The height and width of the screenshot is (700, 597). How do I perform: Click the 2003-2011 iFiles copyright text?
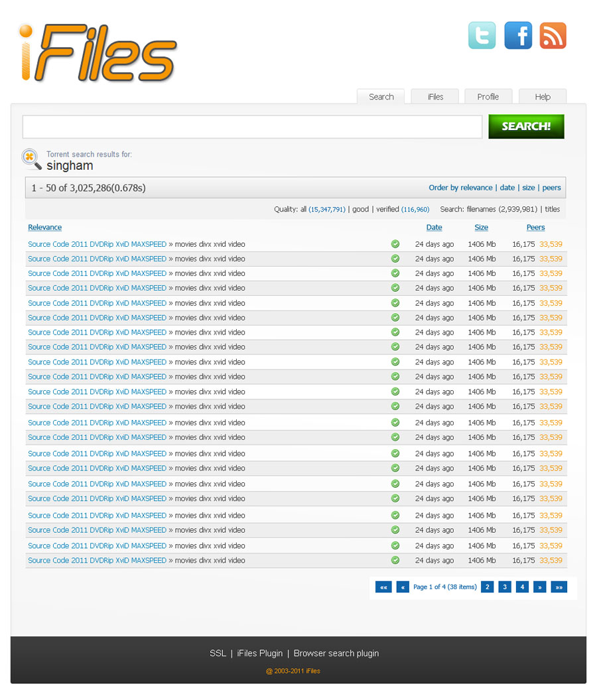click(x=293, y=671)
